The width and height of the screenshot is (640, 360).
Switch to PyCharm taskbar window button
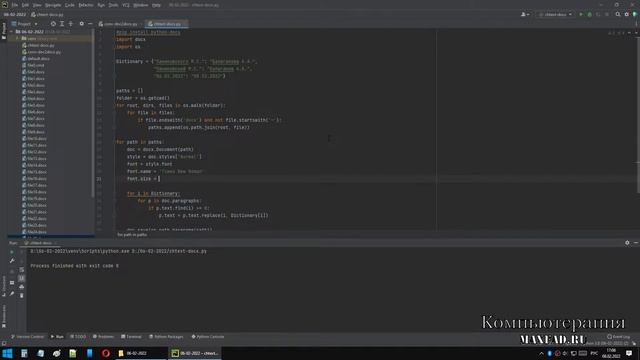[195, 353]
